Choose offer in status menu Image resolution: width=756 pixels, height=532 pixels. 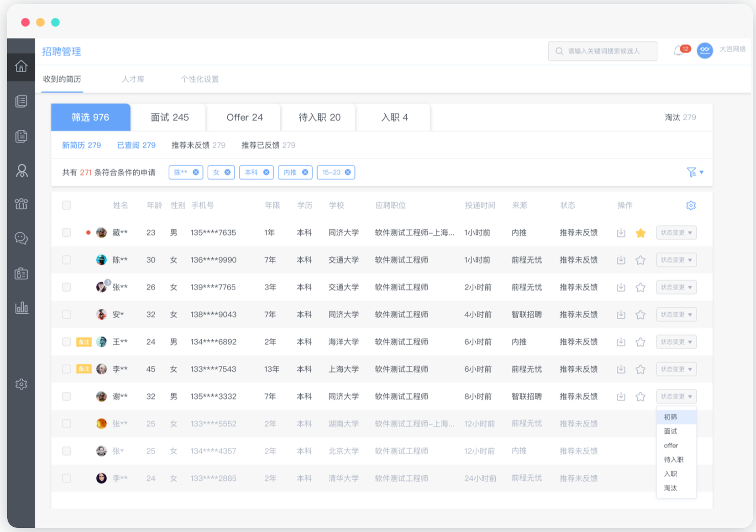coord(676,446)
